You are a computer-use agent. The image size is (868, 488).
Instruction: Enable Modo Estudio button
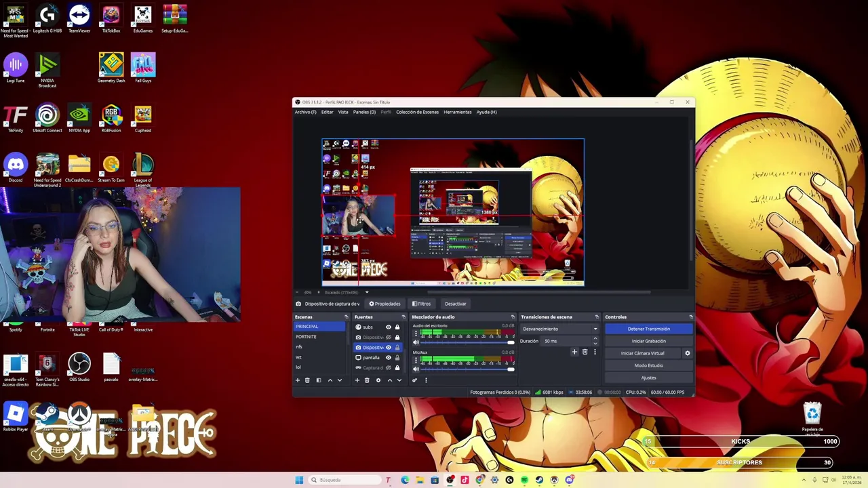(648, 365)
